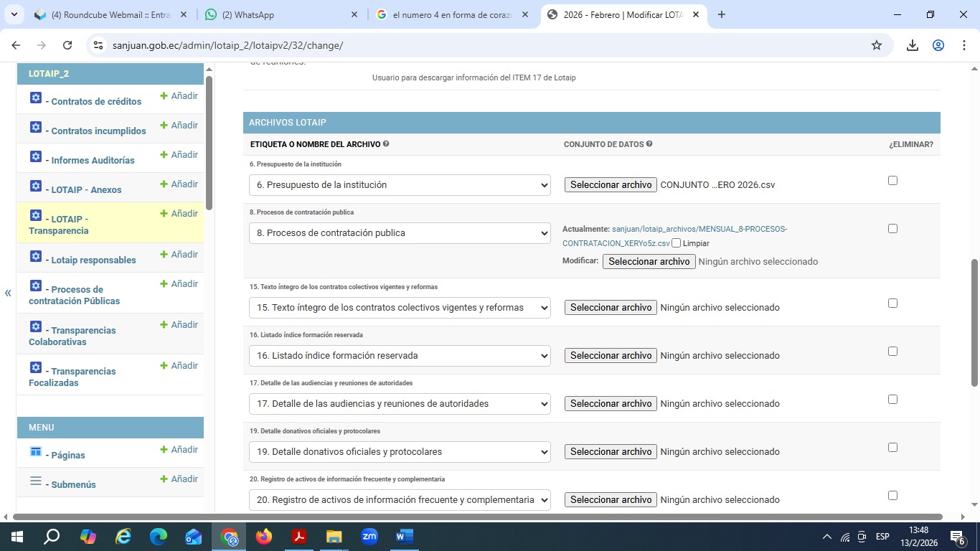Viewport: 980px width, 551px height.
Task: Open Adobe Acrobat from the taskbar
Action: coord(299,537)
